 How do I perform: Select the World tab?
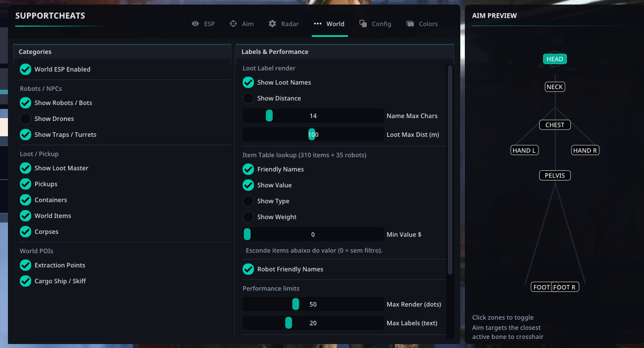click(329, 24)
